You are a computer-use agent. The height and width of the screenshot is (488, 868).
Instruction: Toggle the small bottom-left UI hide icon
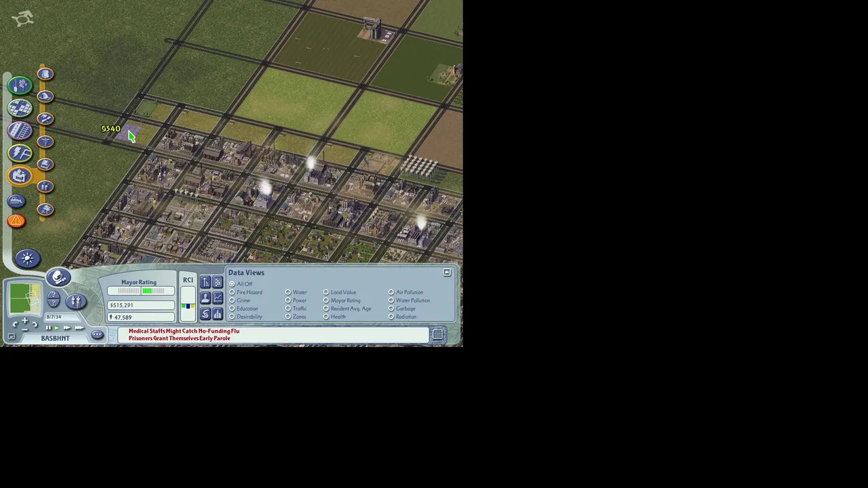pyautogui.click(x=11, y=337)
